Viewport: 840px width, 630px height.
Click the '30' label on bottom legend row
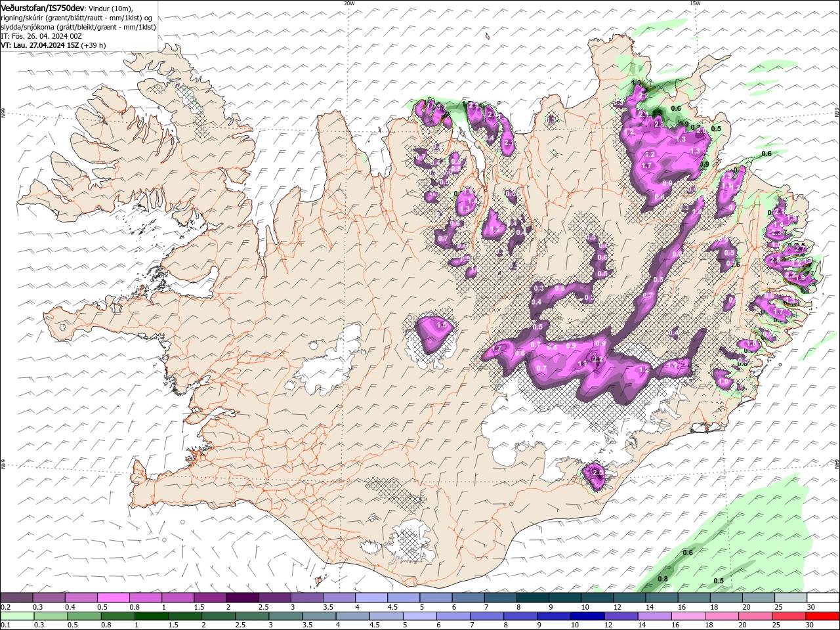coord(811,625)
